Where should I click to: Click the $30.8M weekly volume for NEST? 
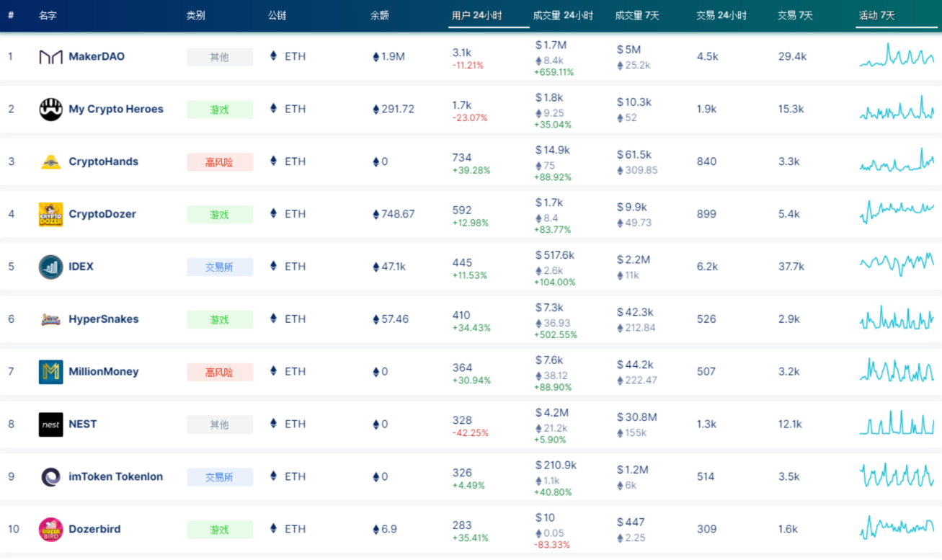pyautogui.click(x=637, y=417)
